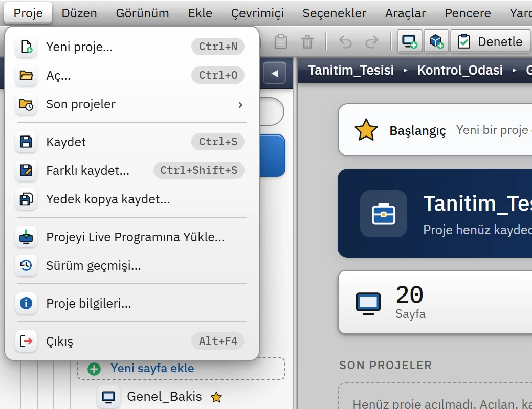Choose Projeyi Live Programına Yükle...
The image size is (532, 409).
click(x=131, y=237)
